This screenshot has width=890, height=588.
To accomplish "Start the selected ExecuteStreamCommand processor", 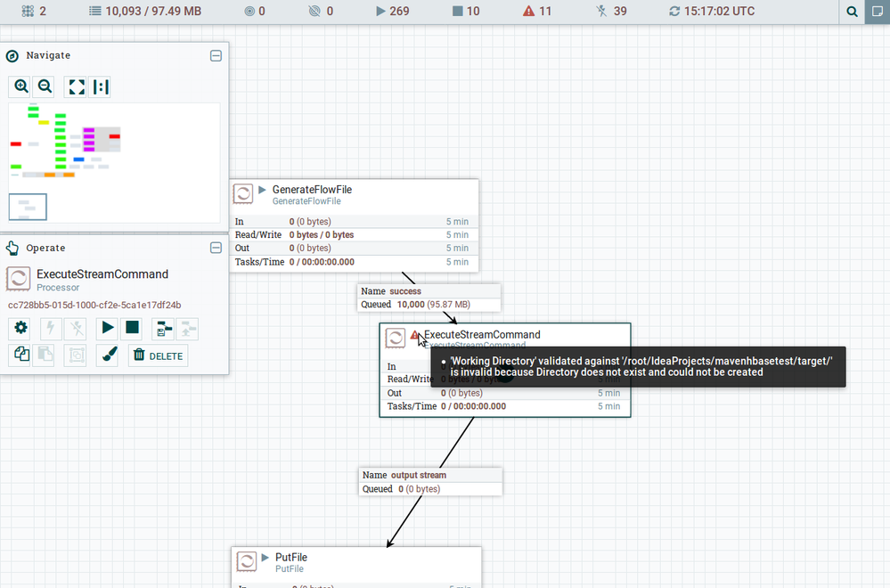I will (x=108, y=328).
